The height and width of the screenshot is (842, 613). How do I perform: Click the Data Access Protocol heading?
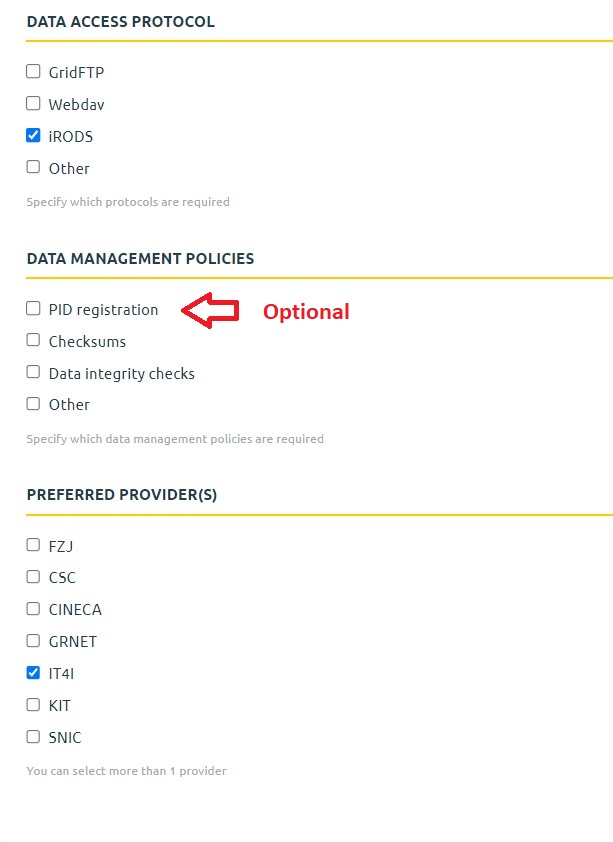(120, 21)
